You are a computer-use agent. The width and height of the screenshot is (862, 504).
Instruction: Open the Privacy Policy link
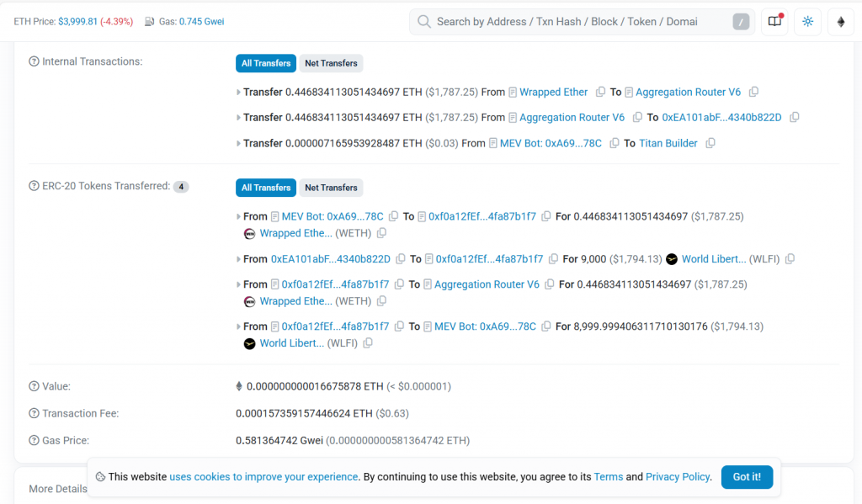click(x=678, y=476)
